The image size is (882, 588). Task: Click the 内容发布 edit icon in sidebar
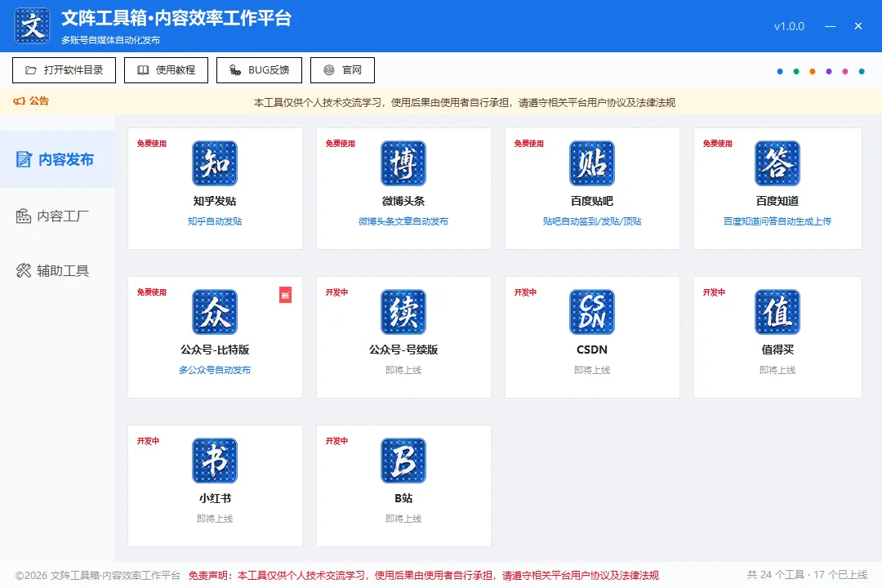pyautogui.click(x=24, y=159)
